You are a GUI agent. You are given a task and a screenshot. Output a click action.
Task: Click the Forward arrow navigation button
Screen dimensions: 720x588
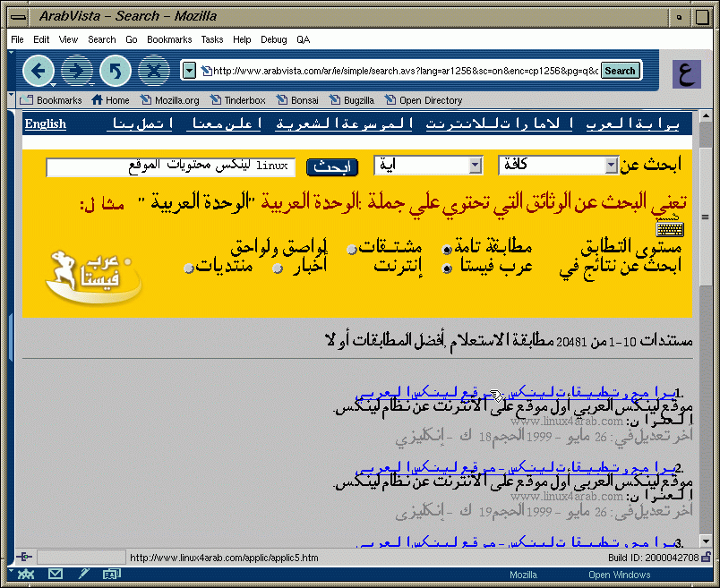tap(77, 71)
